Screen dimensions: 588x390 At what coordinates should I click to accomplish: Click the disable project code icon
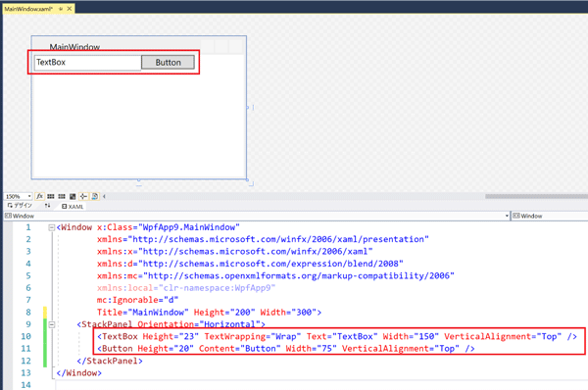click(94, 196)
